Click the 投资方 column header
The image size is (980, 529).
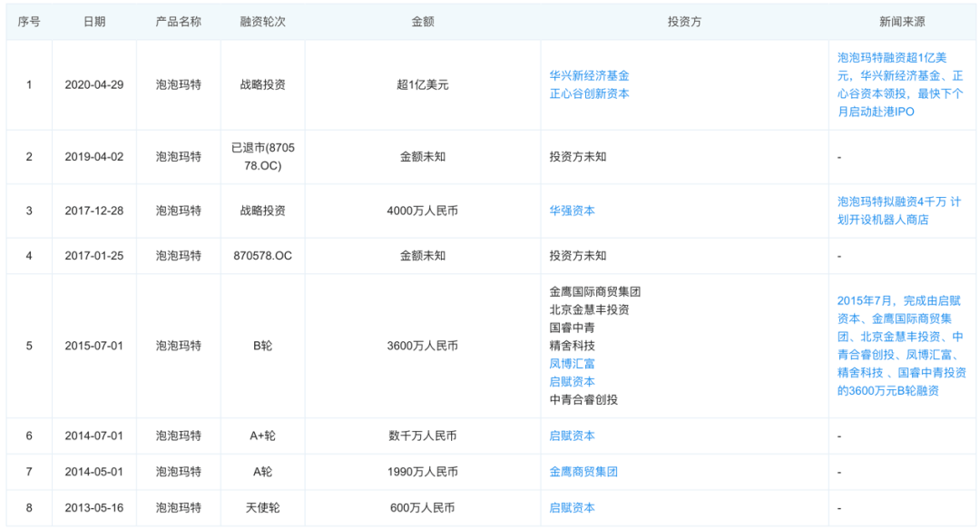point(686,21)
